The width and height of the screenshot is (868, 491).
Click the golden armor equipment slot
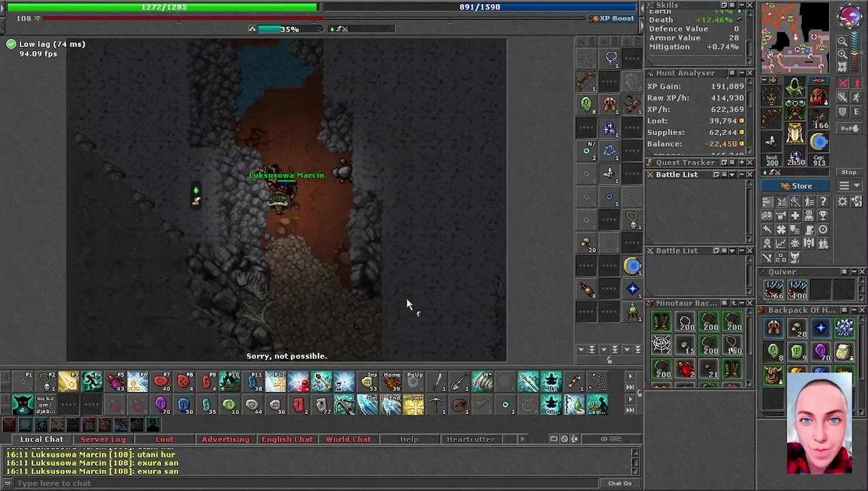[x=795, y=132]
